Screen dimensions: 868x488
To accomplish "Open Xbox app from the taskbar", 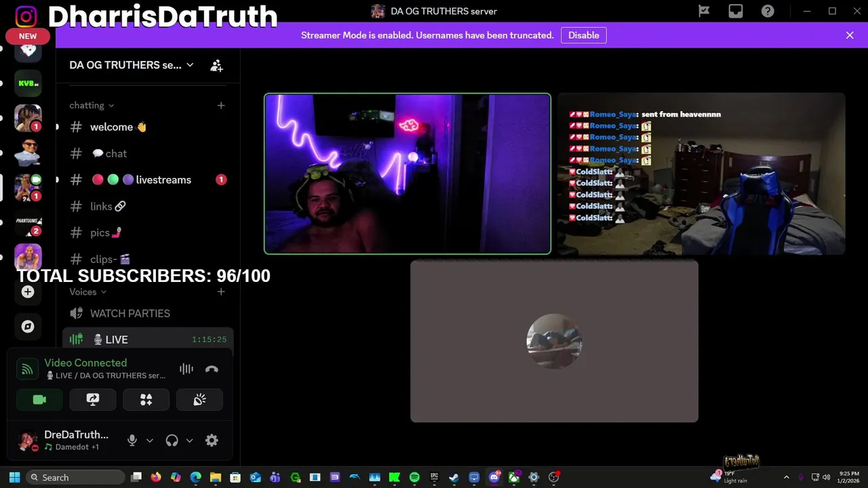I will click(514, 477).
